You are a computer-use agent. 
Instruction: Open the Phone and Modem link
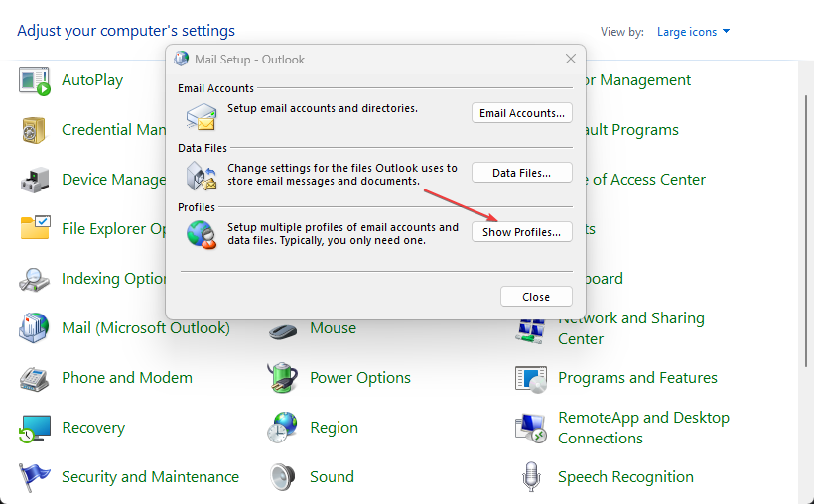point(127,377)
